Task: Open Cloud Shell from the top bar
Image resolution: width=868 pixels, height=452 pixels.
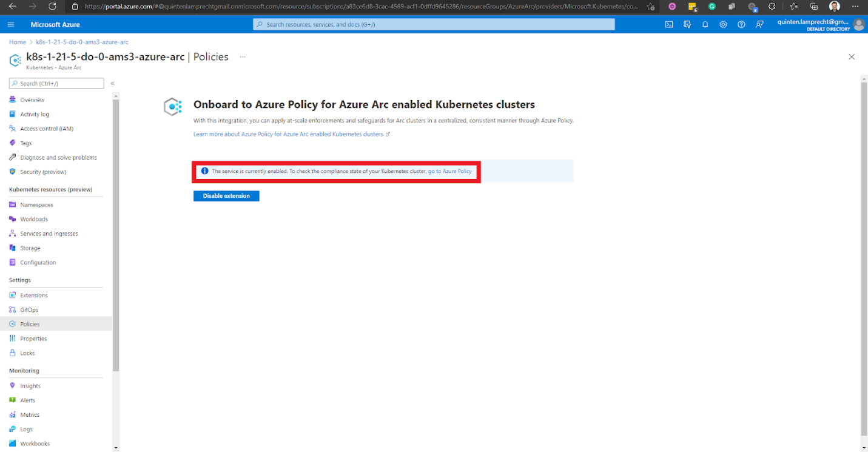Action: click(x=669, y=24)
